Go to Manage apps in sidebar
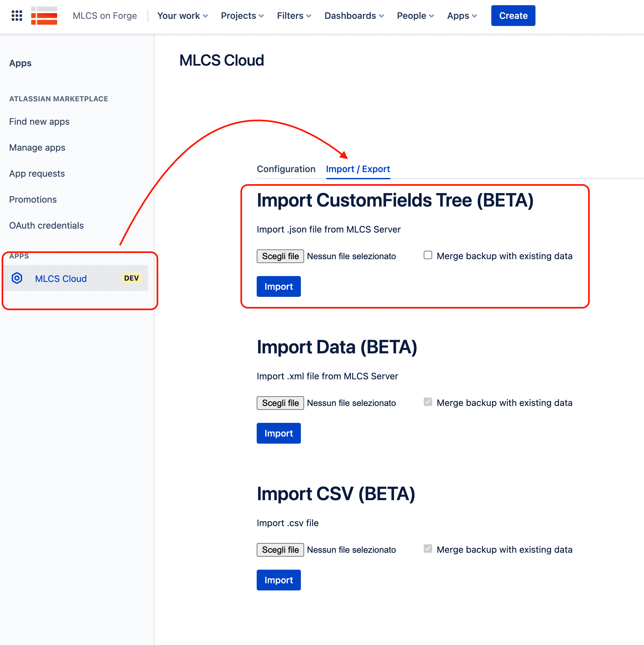Screen dimensions: 644x645 (x=37, y=147)
